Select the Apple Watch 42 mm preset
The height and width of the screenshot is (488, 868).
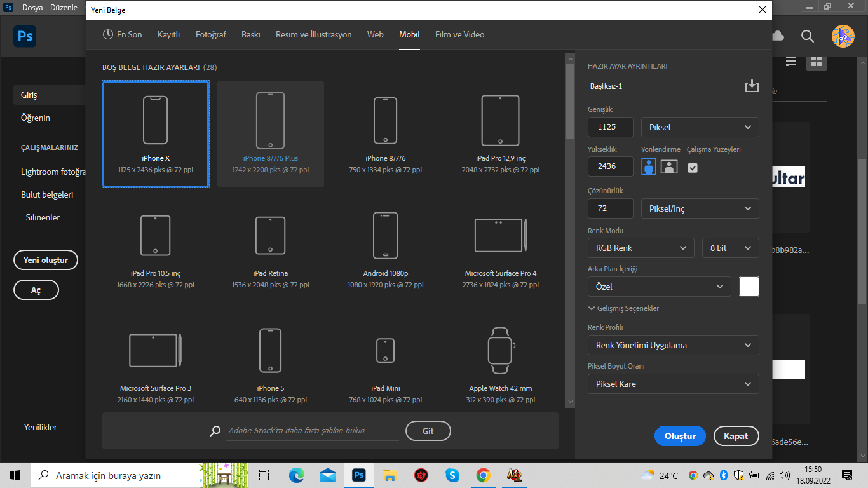501,364
